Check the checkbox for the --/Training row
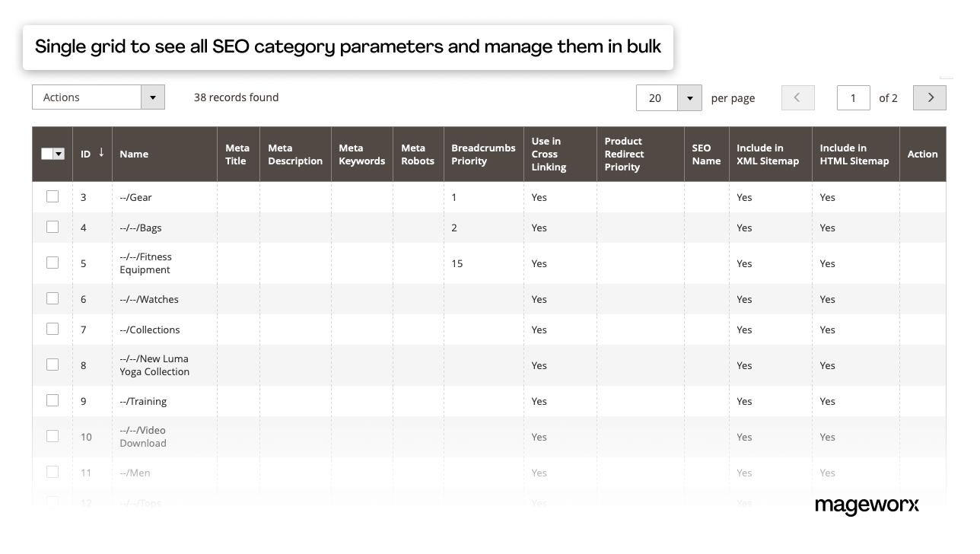980x554 pixels. coord(52,400)
